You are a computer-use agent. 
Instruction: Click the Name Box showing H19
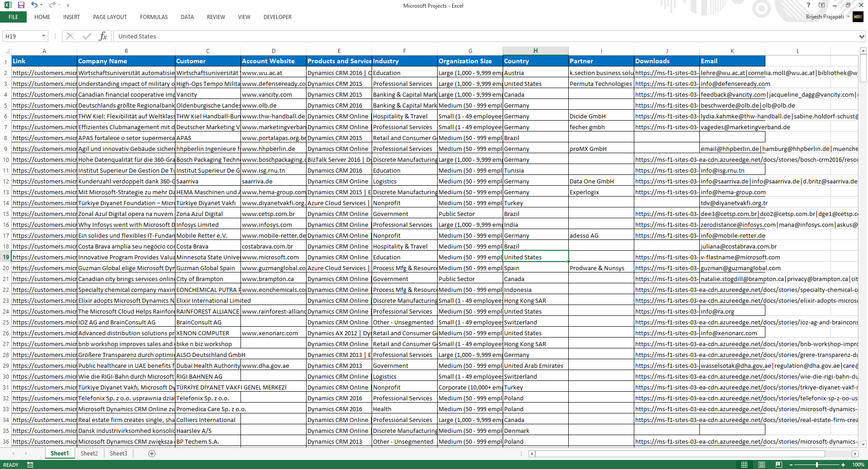(x=22, y=36)
